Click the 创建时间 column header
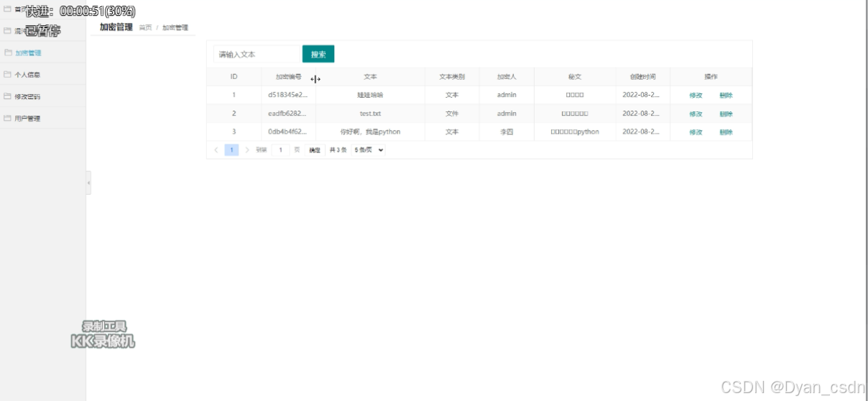The height and width of the screenshot is (401, 868). 643,76
